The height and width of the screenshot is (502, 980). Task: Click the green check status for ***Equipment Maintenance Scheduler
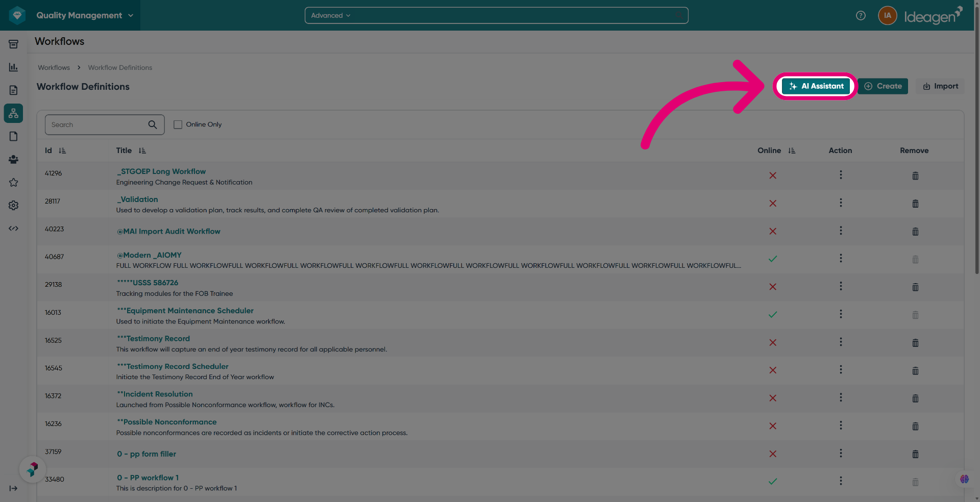773,315
